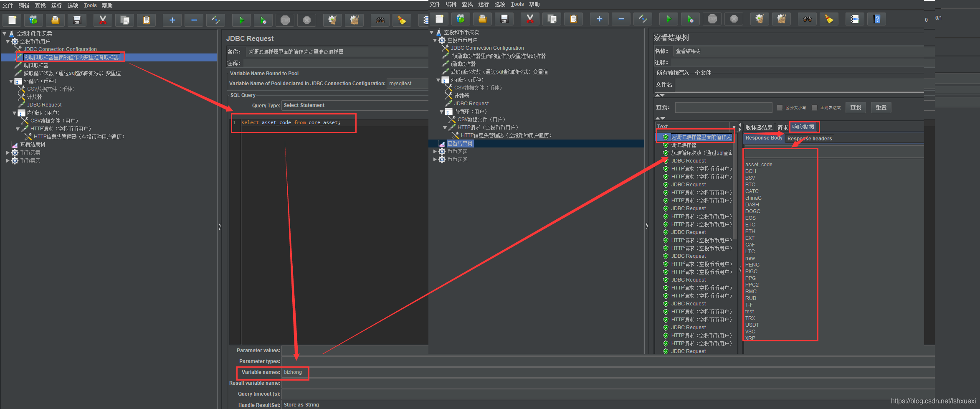Viewport: 980px width, 409px height.
Task: Click Toggle enable icon in left window
Action: tap(215, 20)
